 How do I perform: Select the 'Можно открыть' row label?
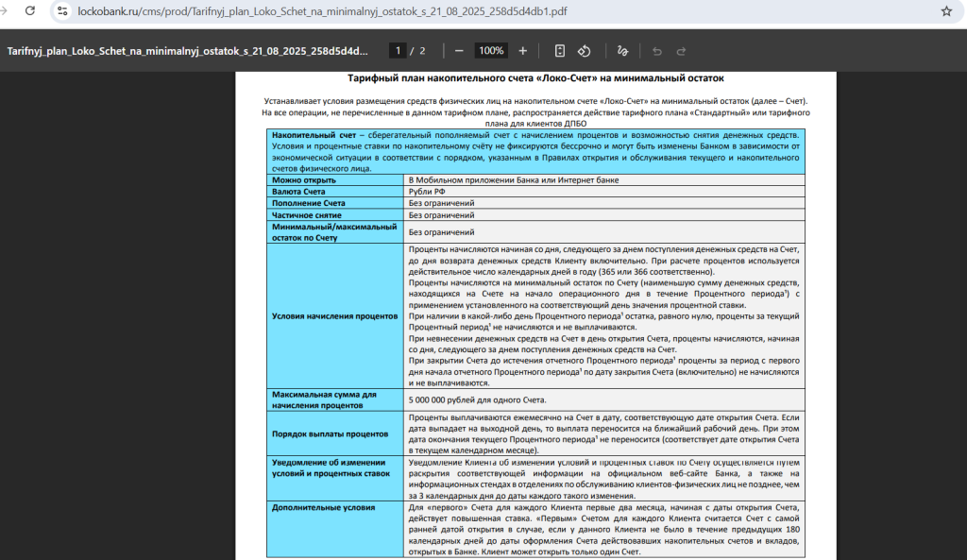pos(304,180)
